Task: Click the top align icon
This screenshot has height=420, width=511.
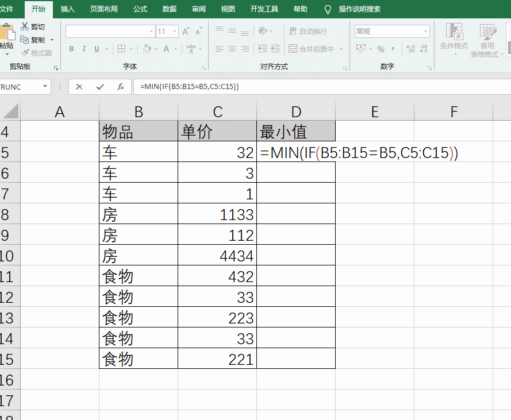Action: point(220,31)
